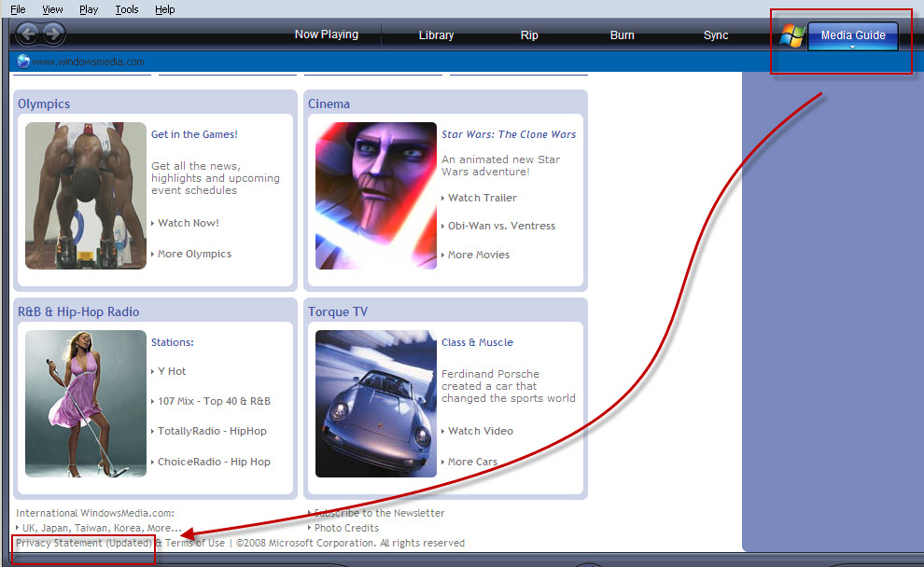Click the Forward navigation arrow
Screen dimensions: 924x567
coord(53,34)
